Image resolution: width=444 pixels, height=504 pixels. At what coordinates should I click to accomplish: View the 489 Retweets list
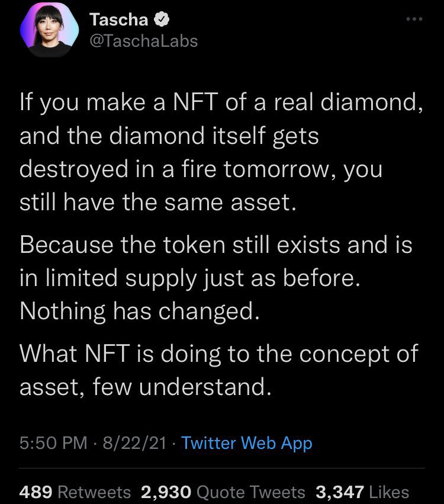75,492
